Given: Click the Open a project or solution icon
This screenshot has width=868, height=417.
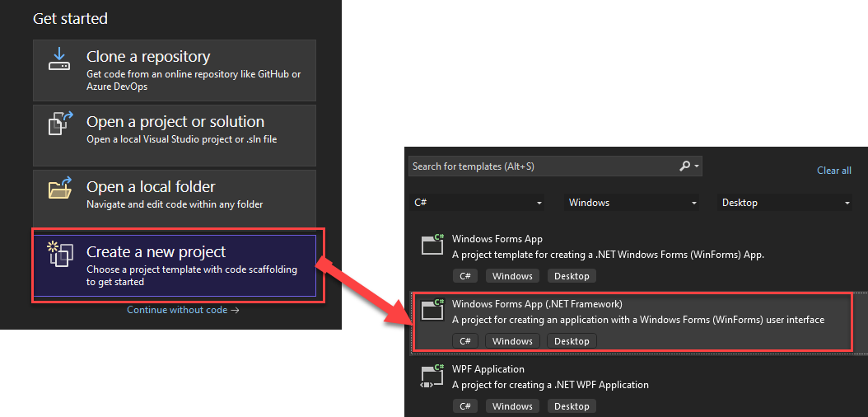Looking at the screenshot, I should click(x=59, y=124).
